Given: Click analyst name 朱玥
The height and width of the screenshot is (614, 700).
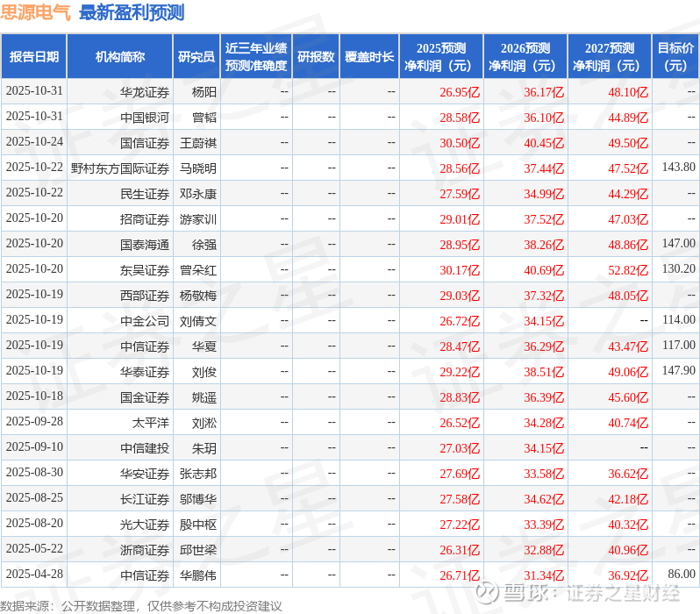Looking at the screenshot, I should 204,449.
